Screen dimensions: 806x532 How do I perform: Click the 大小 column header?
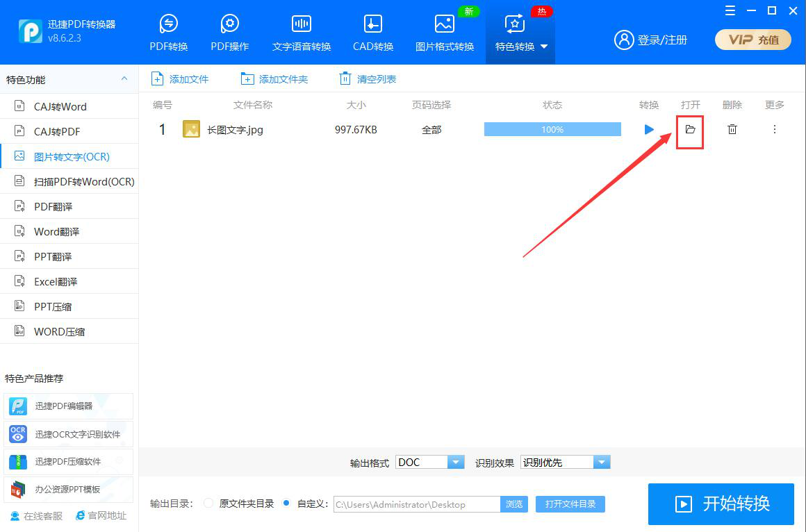click(x=356, y=105)
